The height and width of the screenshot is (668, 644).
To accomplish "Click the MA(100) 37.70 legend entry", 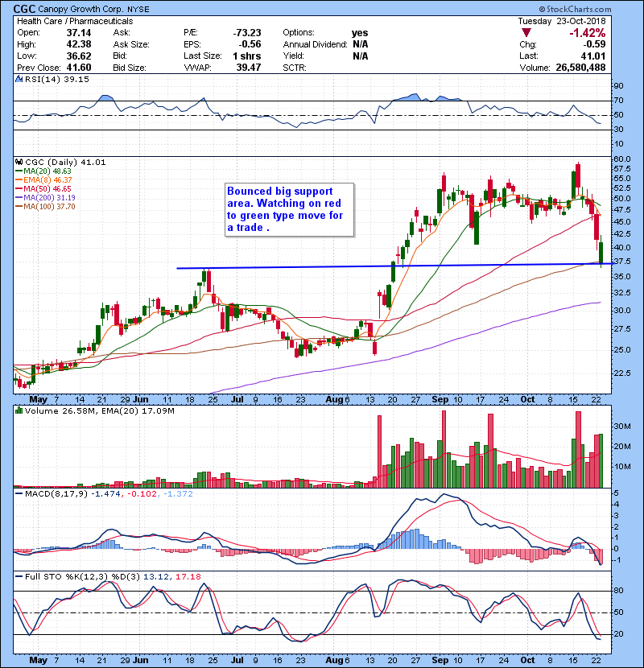I will click(x=46, y=207).
